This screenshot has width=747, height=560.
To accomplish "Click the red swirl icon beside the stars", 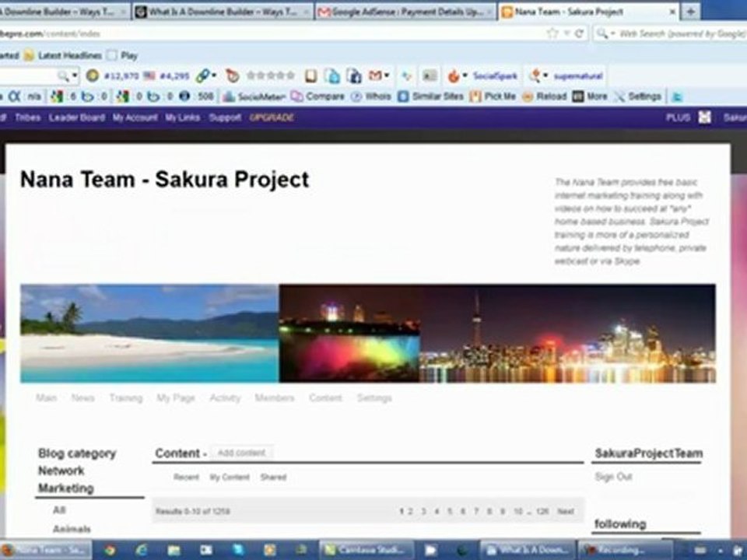I will tap(233, 75).
